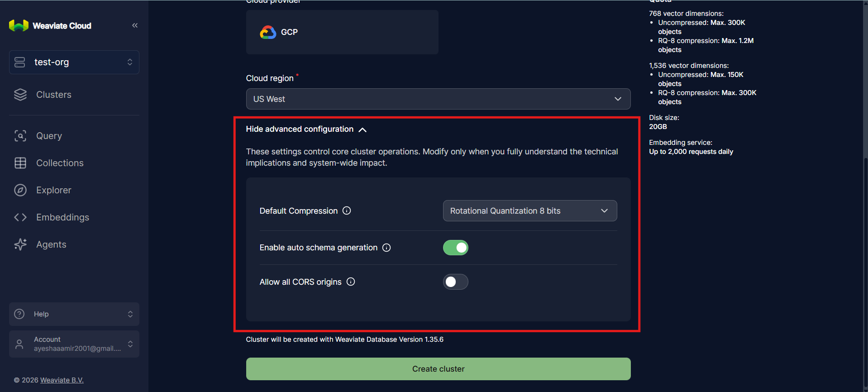Click the Create cluster button
The width and height of the screenshot is (868, 392).
point(438,369)
